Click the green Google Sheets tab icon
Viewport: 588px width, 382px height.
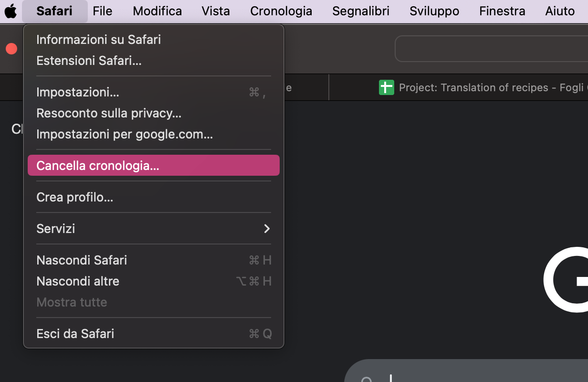(386, 87)
